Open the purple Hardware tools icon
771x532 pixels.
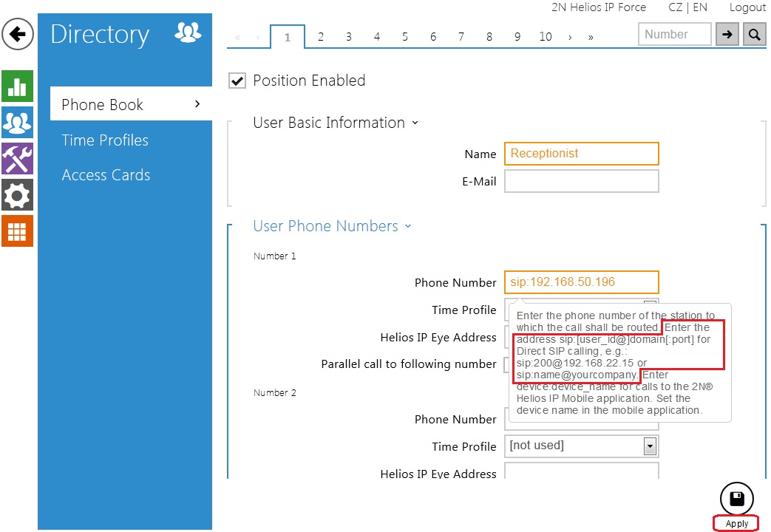tap(17, 159)
